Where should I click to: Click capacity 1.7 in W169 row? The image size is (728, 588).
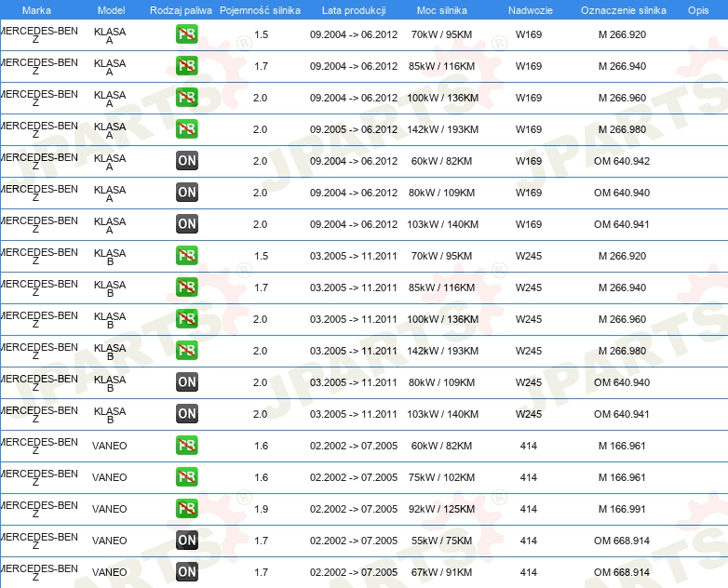pyautogui.click(x=262, y=66)
